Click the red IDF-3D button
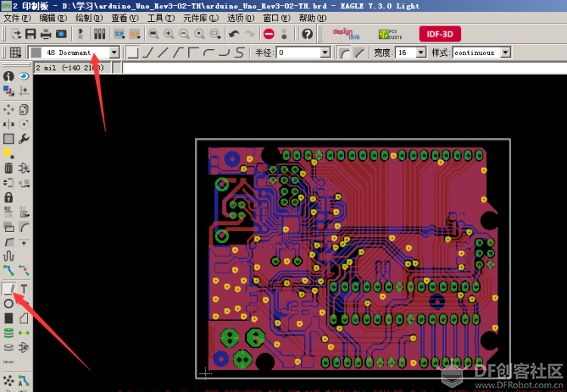The image size is (567, 392). [440, 34]
